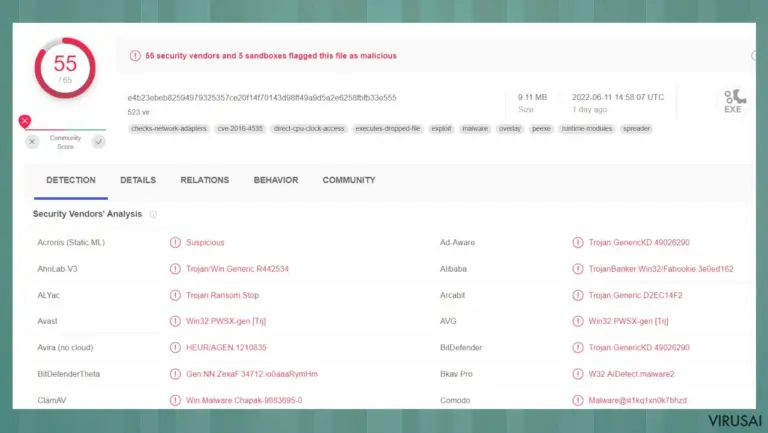Click the community score upvote check button

point(98,142)
